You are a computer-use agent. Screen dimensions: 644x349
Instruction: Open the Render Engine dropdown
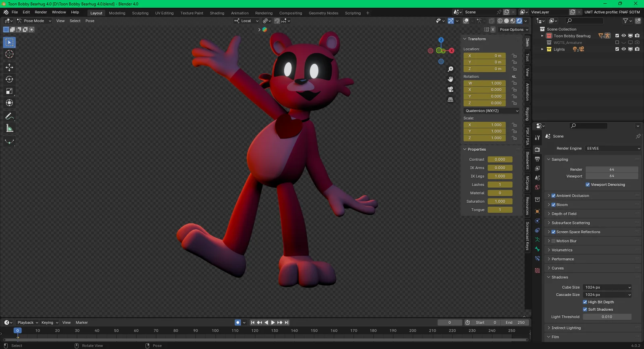tap(613, 148)
